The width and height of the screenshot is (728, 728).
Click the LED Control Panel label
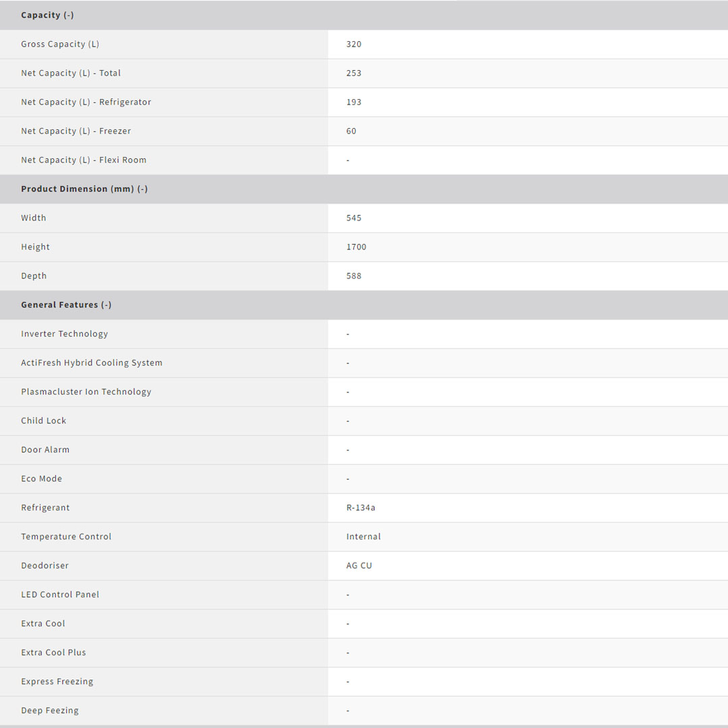(x=60, y=595)
